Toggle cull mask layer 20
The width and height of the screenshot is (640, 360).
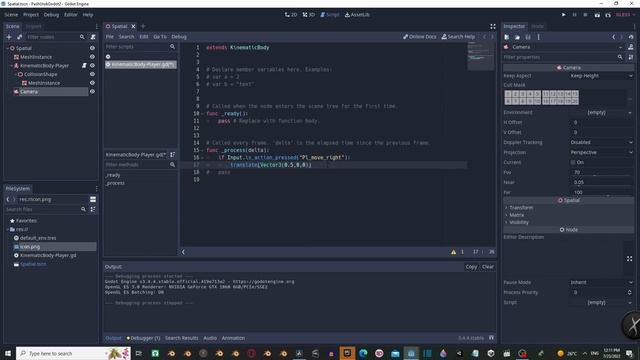[575, 101]
